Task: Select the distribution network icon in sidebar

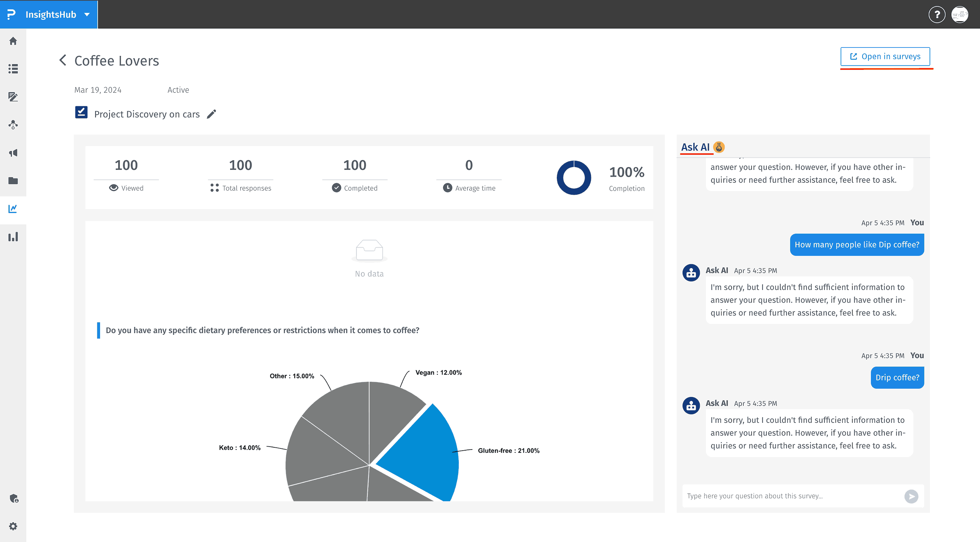Action: [13, 125]
